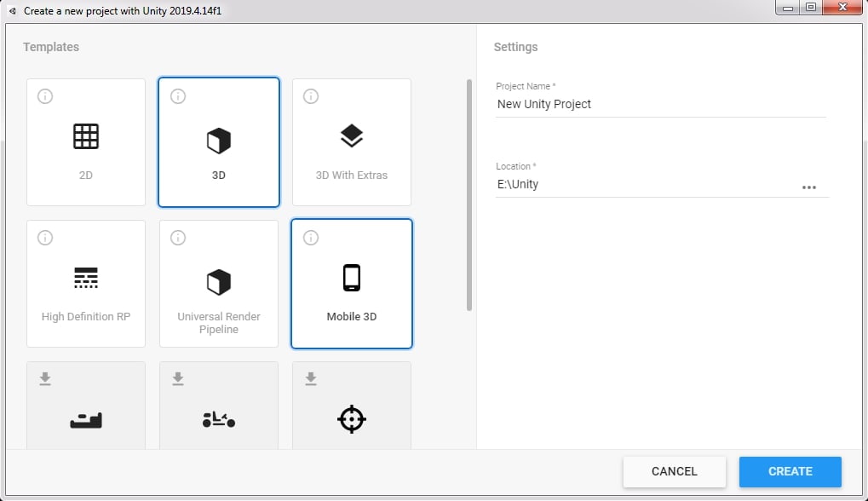The height and width of the screenshot is (501, 868).
Task: Pick the Universal Render Pipeline template
Action: [x=219, y=284]
